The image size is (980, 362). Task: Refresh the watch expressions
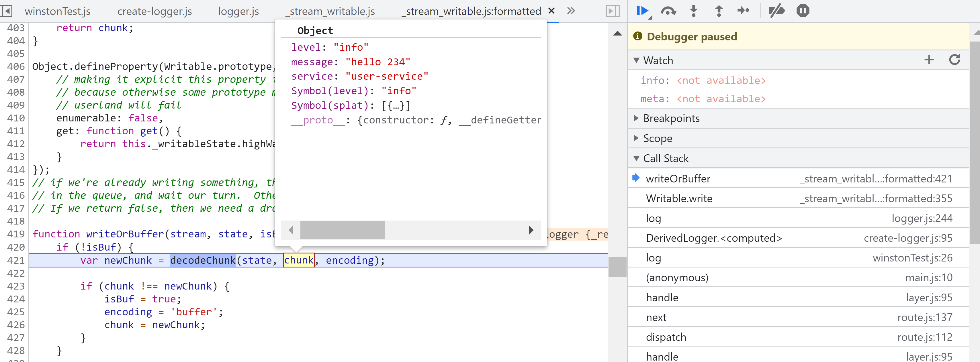(x=954, y=60)
